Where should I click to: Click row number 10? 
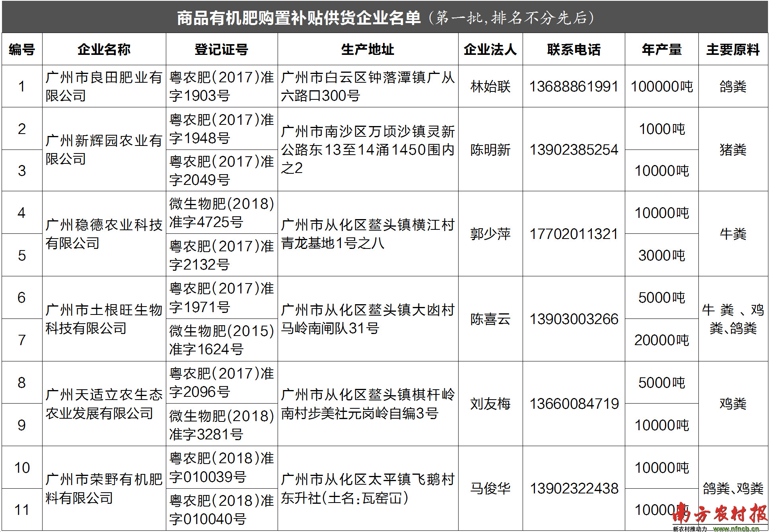pos(22,468)
